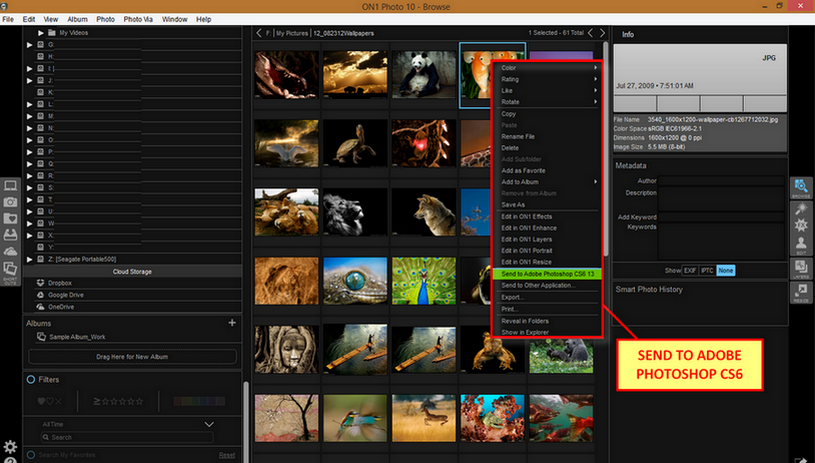Choose Send to Adobe Photoshop CS6 13
Image resolution: width=815 pixels, height=463 pixels.
click(547, 274)
